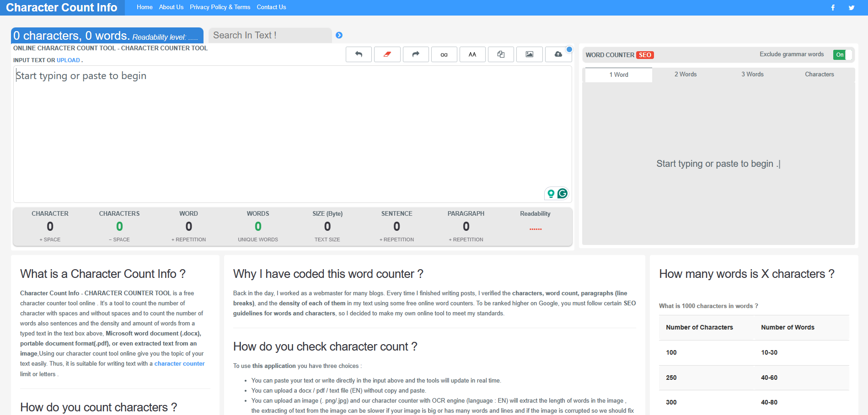Open the Facebook icon in the header

pyautogui.click(x=833, y=7)
